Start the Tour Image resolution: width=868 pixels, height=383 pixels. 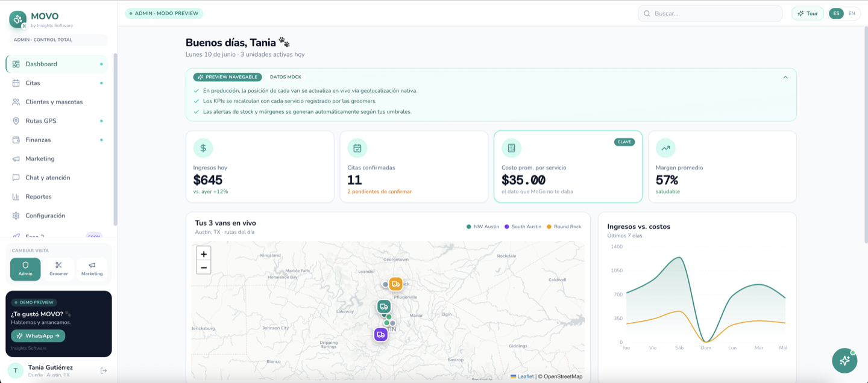pos(808,13)
